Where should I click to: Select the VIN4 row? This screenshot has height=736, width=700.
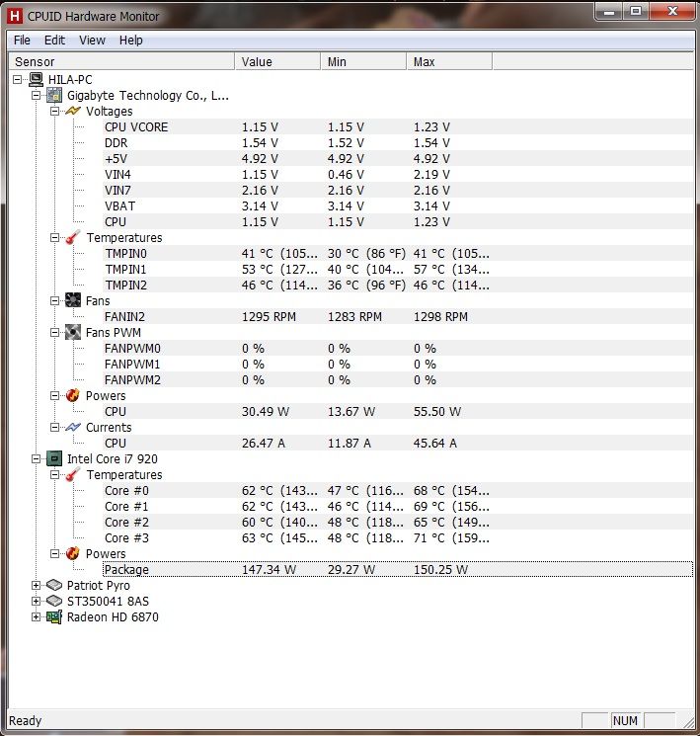pos(398,175)
